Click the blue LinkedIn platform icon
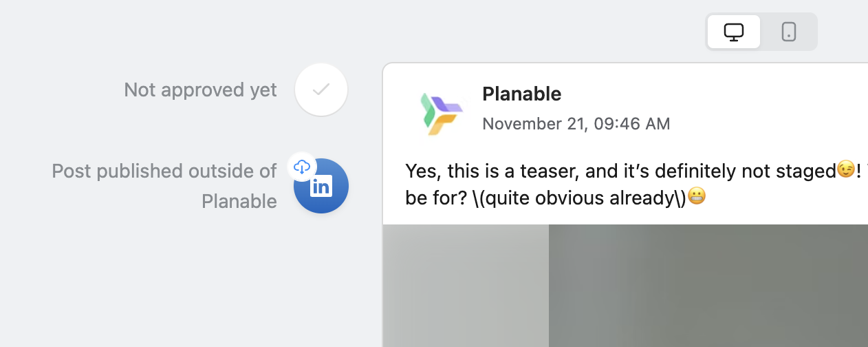Screen dimensions: 868x347 (322, 188)
